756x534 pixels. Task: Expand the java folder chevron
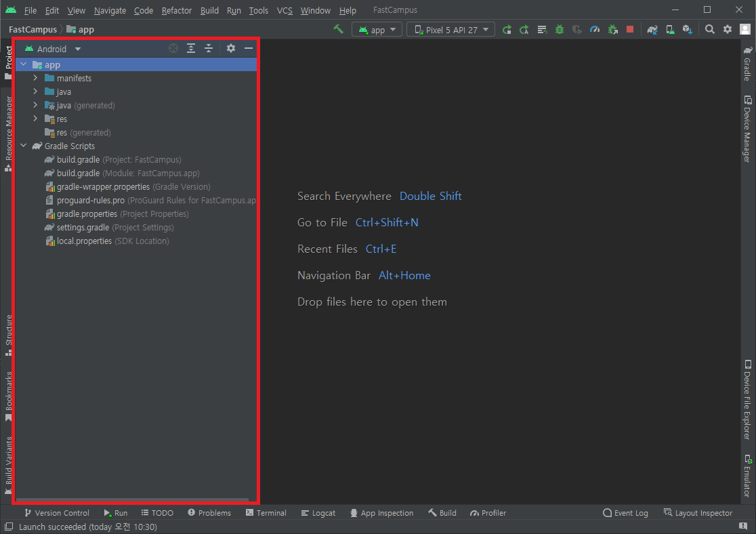coord(35,91)
